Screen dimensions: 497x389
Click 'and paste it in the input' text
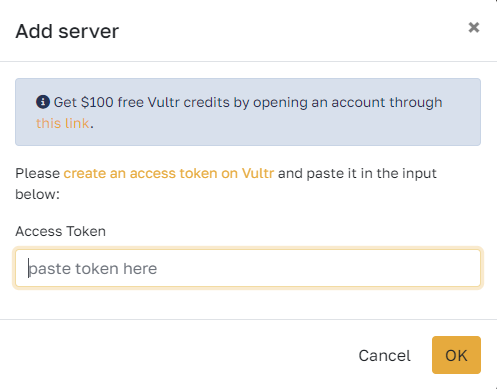coord(357,173)
